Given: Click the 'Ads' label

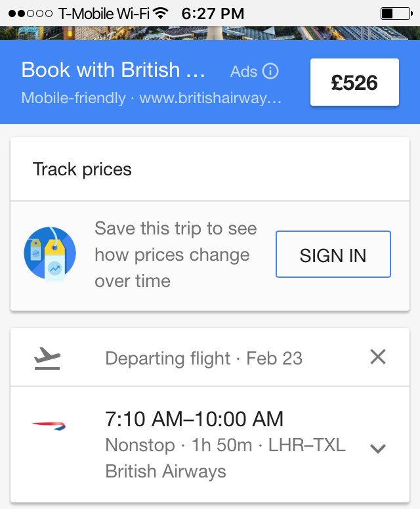Looking at the screenshot, I should coord(243,72).
